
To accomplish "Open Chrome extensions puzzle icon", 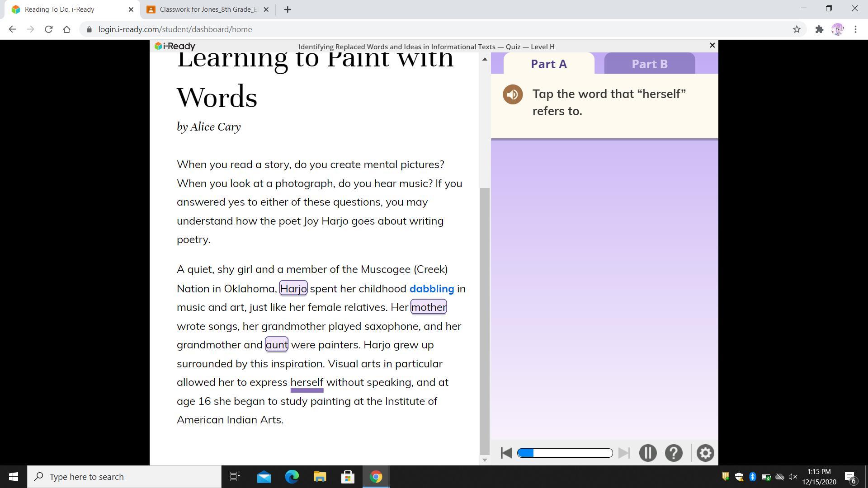I will [819, 29].
